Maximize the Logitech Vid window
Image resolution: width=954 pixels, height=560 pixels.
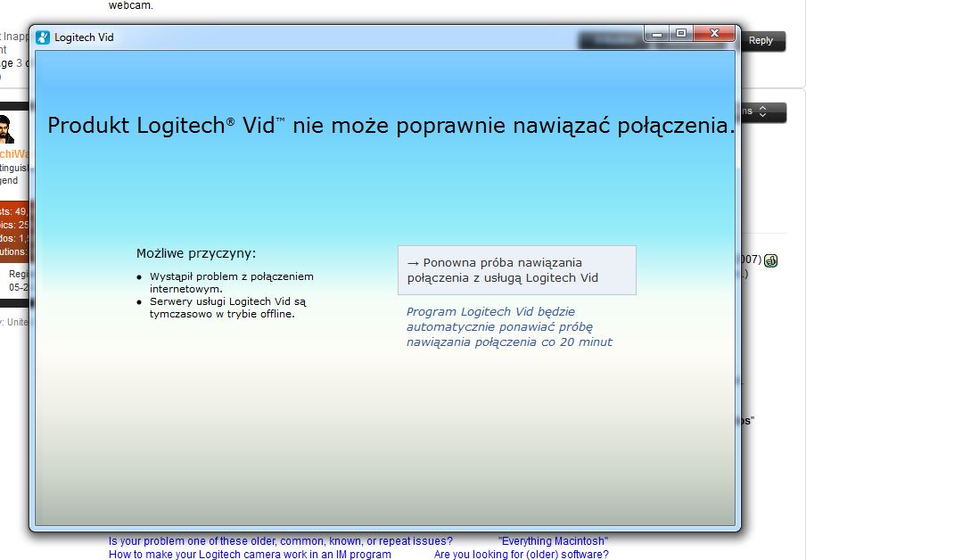click(x=681, y=34)
